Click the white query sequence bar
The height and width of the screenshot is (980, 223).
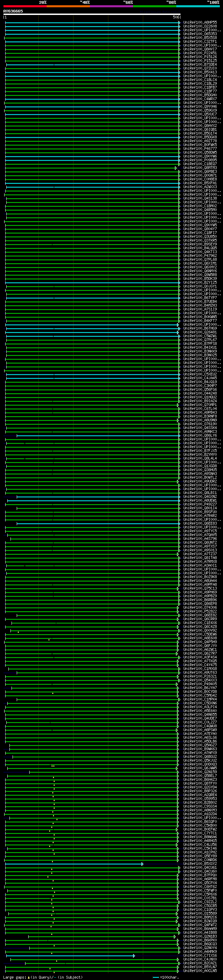point(92,15)
